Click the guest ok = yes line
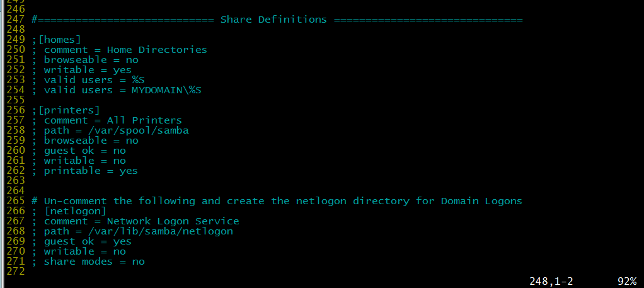Image resolution: width=644 pixels, height=288 pixels. pos(82,241)
